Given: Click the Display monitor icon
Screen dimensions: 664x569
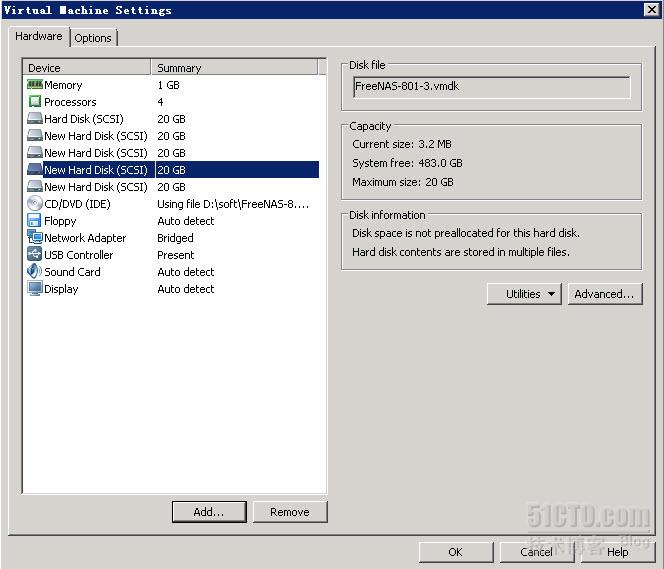Looking at the screenshot, I should coord(35,289).
